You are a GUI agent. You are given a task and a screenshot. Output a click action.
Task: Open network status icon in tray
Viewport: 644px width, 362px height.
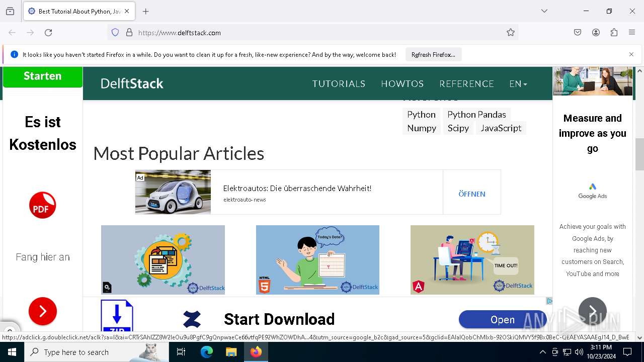tap(567, 352)
